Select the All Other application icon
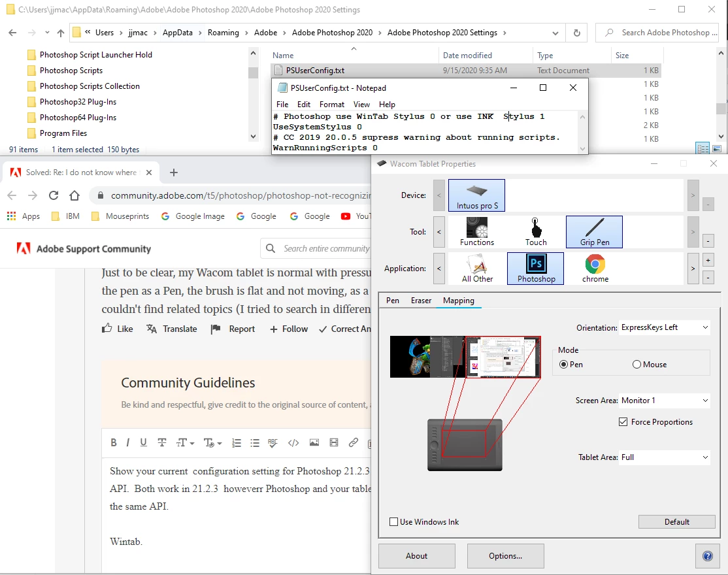The width and height of the screenshot is (728, 575). (477, 269)
